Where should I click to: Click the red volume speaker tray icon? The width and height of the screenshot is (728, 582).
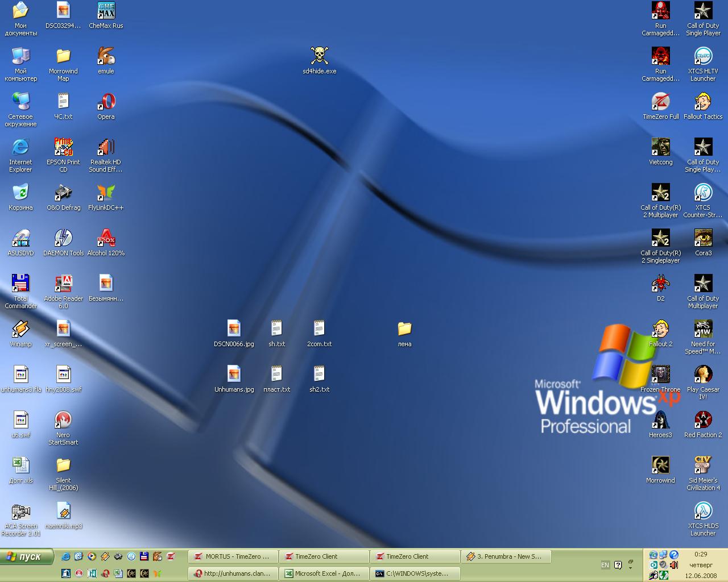(674, 565)
